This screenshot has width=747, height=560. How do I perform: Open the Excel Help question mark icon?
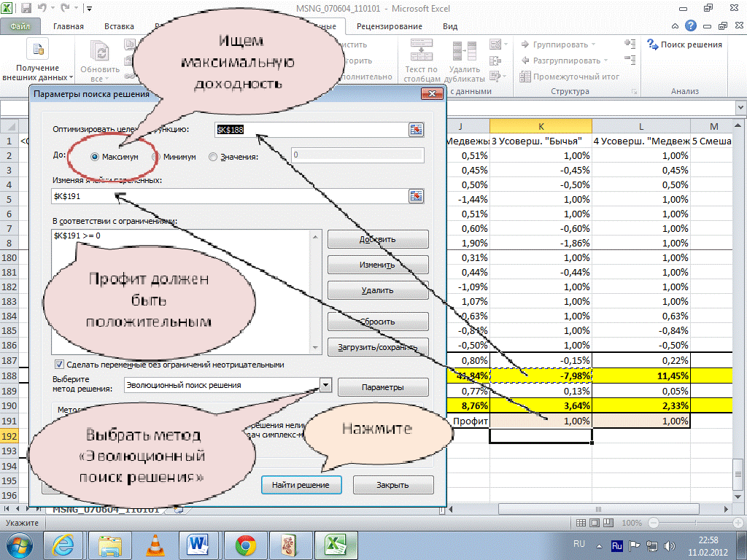[690, 26]
